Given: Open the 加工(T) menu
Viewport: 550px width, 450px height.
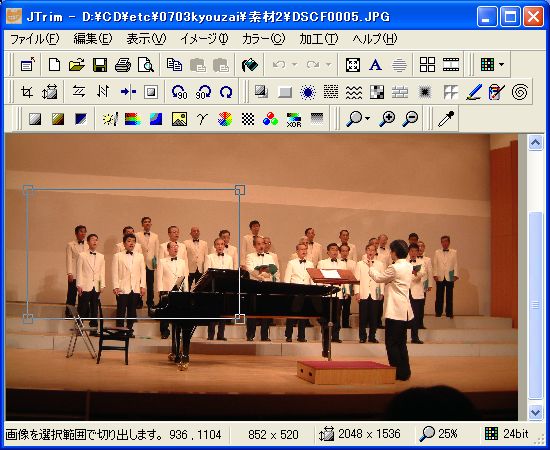Looking at the screenshot, I should (x=318, y=39).
